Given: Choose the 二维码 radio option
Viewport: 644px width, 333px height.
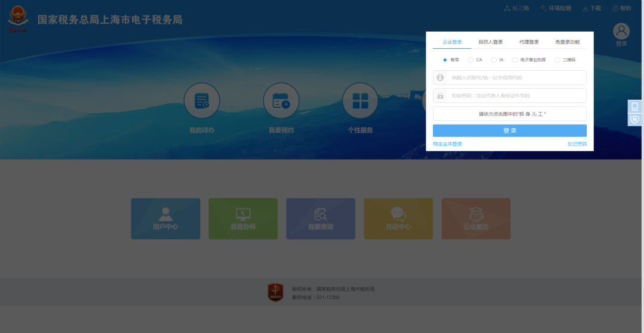Looking at the screenshot, I should pos(558,60).
